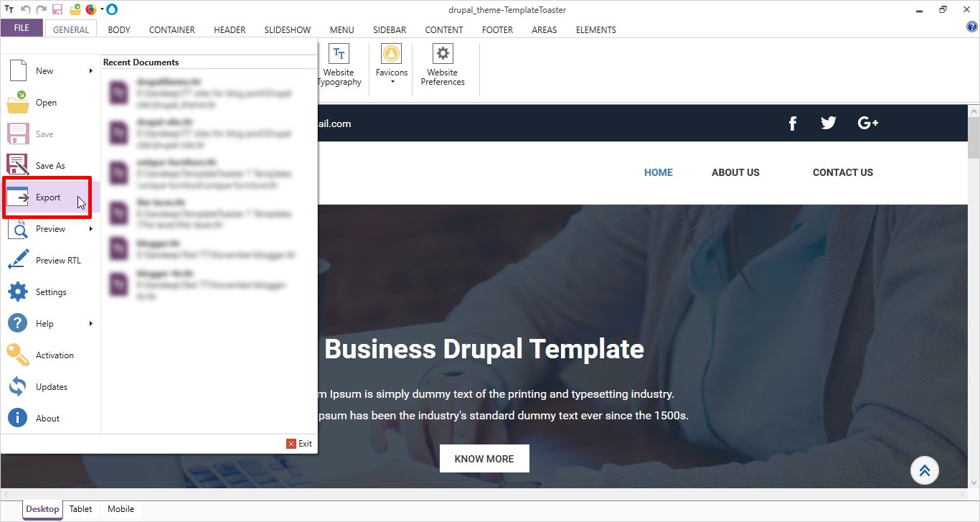Switch to Mobile view tab
980x522 pixels.
click(x=121, y=509)
